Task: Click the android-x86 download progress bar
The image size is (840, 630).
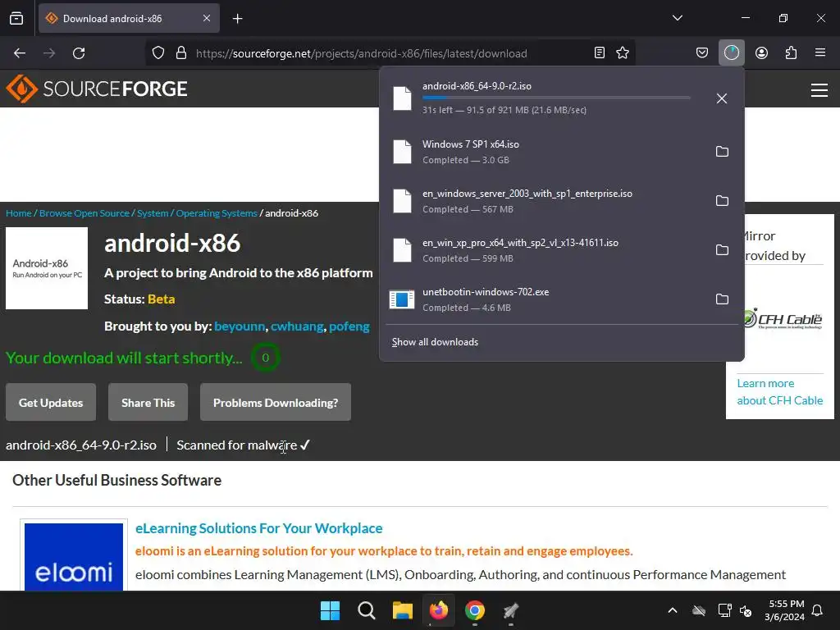Action: tap(556, 98)
